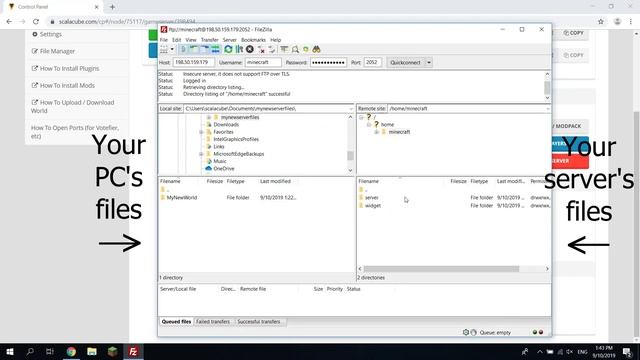Collapse the remote root slash node
Image resolution: width=640 pixels, height=360 pixels.
[361, 117]
